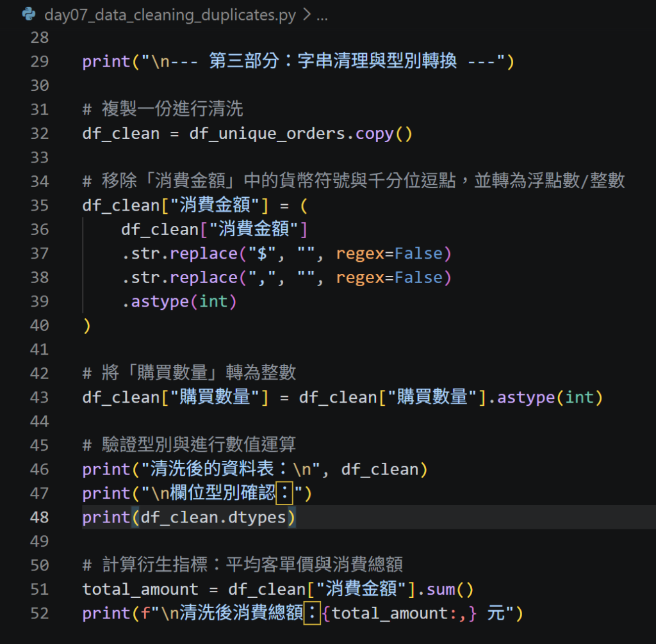The height and width of the screenshot is (644, 656).
Task: Click the comment "# 複製一份進行清洗"
Action: pyautogui.click(x=163, y=109)
